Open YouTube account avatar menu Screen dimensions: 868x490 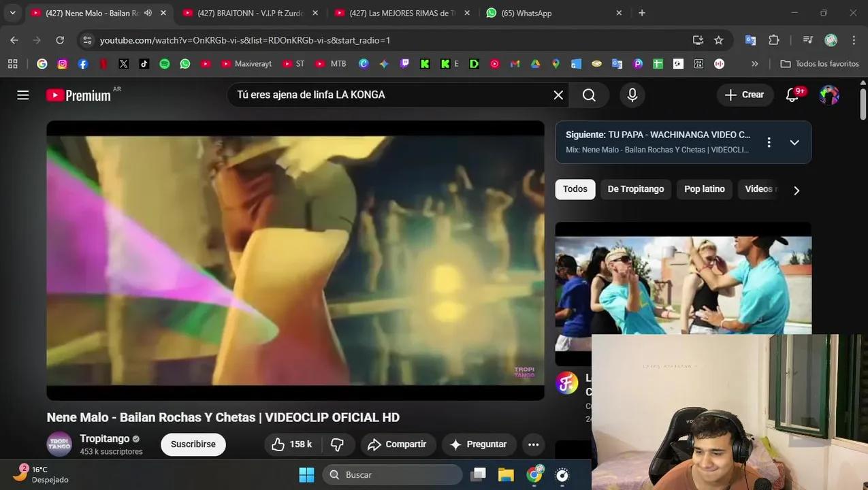pyautogui.click(x=829, y=95)
